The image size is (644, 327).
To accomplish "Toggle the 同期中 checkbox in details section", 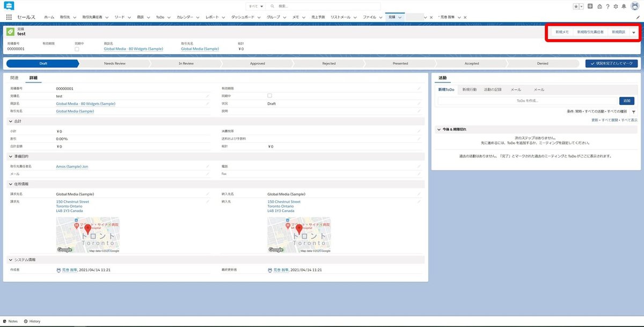I will [x=269, y=95].
